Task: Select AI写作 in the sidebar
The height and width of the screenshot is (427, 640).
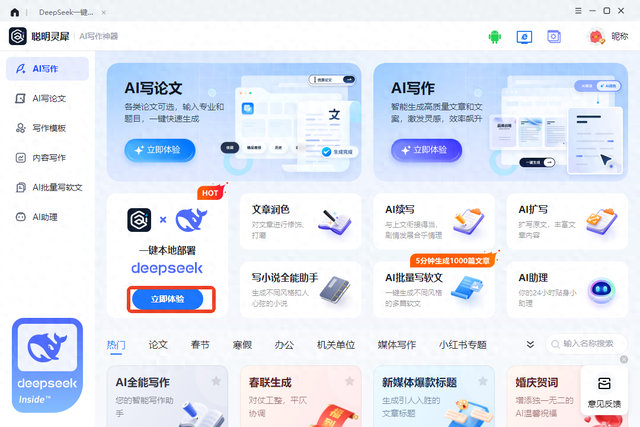Action: (x=47, y=69)
